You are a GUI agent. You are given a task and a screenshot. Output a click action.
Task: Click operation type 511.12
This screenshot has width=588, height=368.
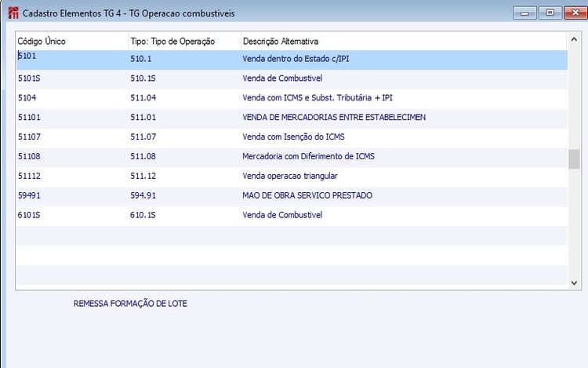pos(143,176)
